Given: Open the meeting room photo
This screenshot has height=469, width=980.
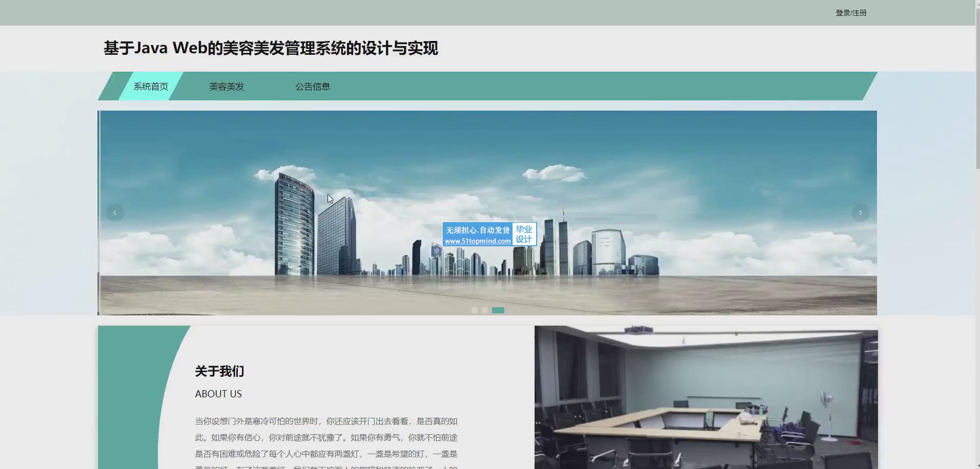Looking at the screenshot, I should coord(706,397).
